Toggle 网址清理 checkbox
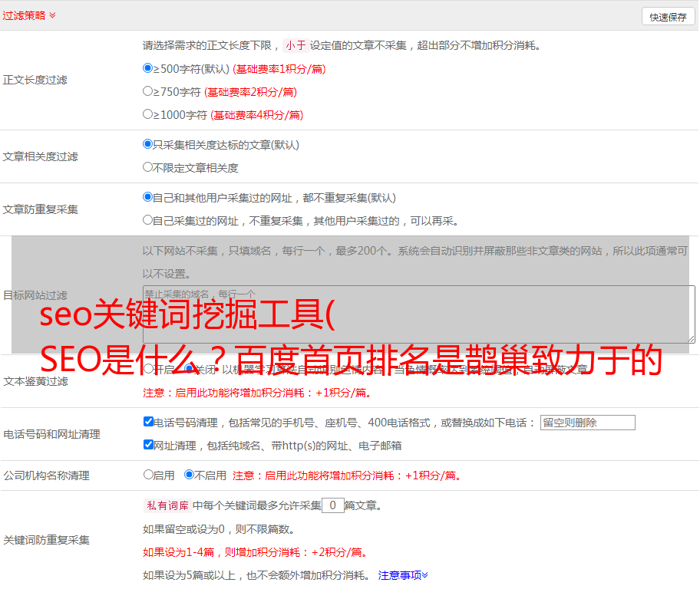This screenshot has height=589, width=700. 148,445
